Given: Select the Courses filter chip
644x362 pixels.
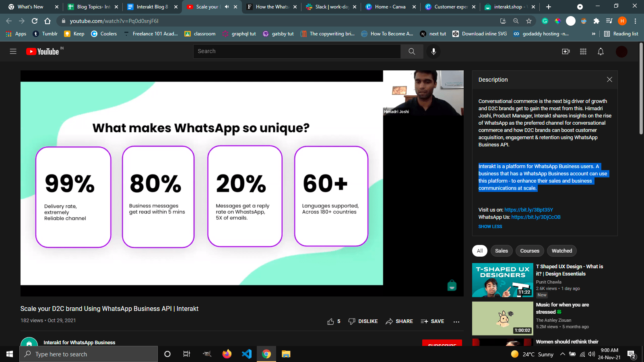Looking at the screenshot, I should 530,251.
